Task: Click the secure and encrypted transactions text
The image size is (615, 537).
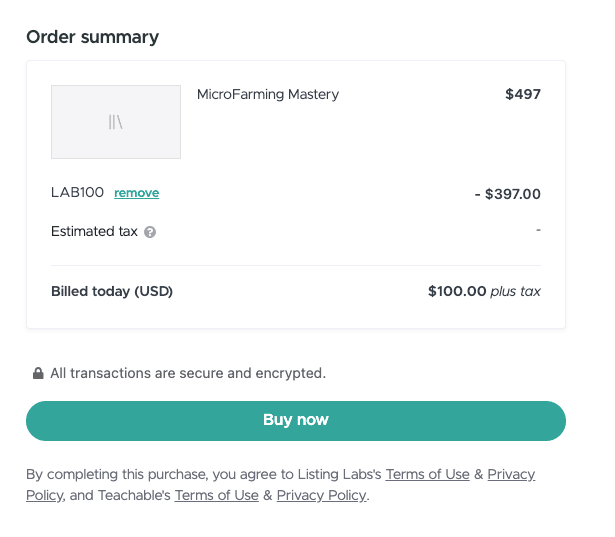Action: (188, 374)
